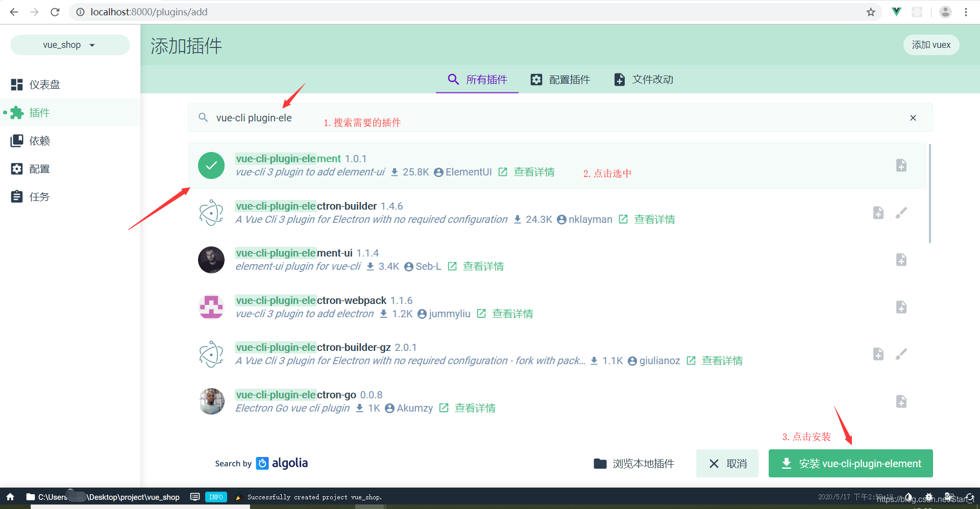Image resolution: width=980 pixels, height=509 pixels.
Task: Toggle dark mode via the droplet icon
Action: [909, 497]
